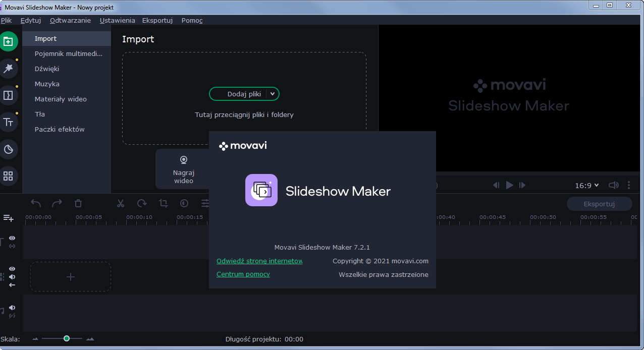The image size is (644, 350).
Task: Click the webcam Nagraj wideo button
Action: (183, 169)
